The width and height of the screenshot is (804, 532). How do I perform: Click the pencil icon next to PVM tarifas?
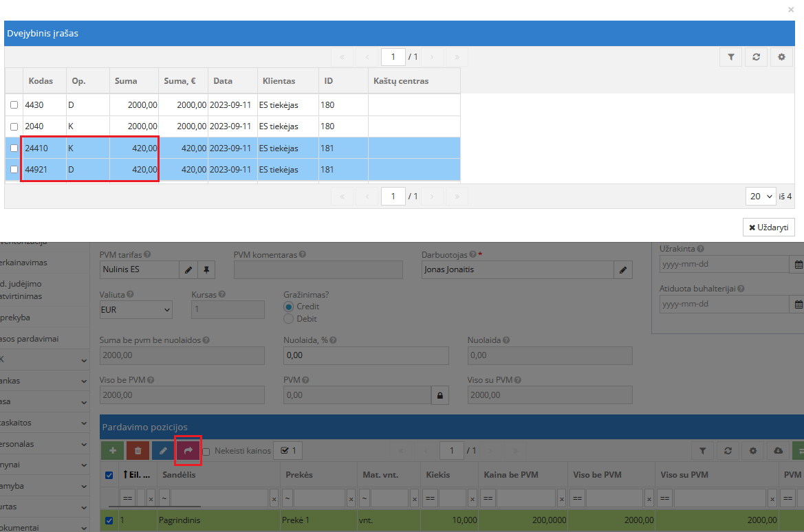[188, 270]
